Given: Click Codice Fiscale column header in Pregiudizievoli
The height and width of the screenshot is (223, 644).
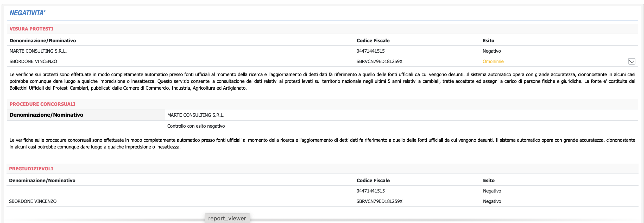Looking at the screenshot, I should [373, 181].
